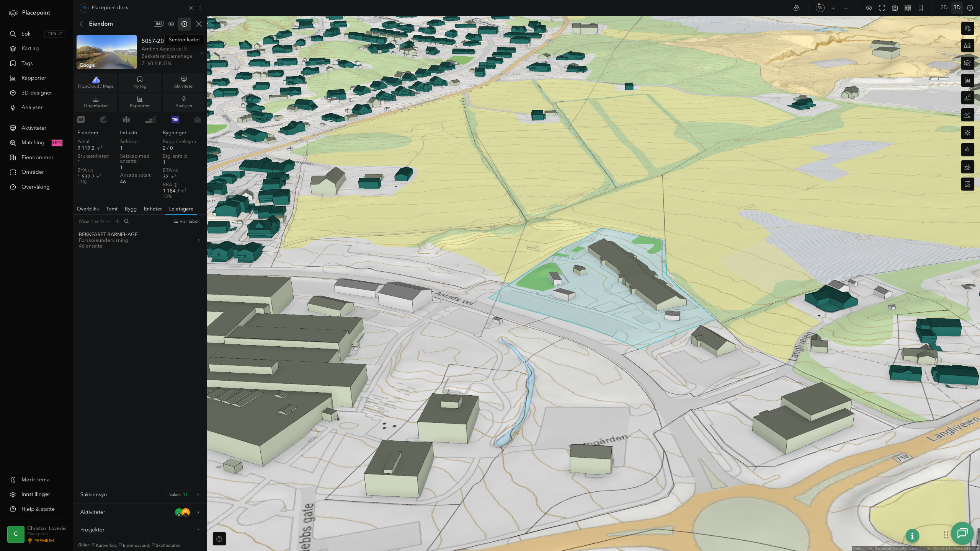Viewport: 980px width, 551px height.
Task: Open the property search map tool
Action: pyautogui.click(x=967, y=63)
